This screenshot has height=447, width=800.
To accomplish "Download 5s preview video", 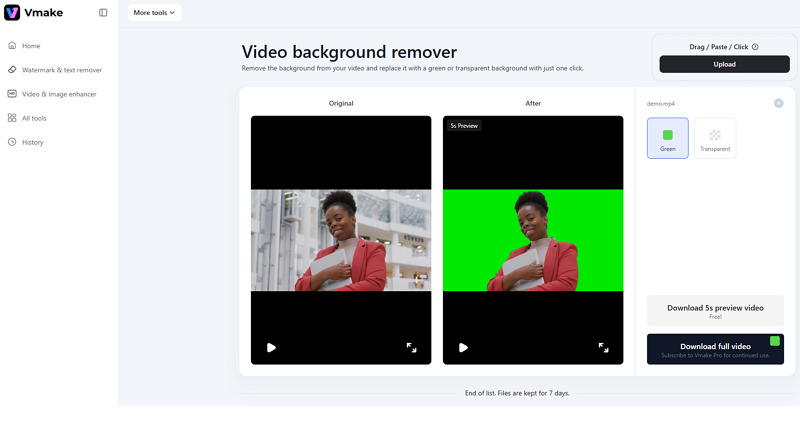I will [x=715, y=311].
